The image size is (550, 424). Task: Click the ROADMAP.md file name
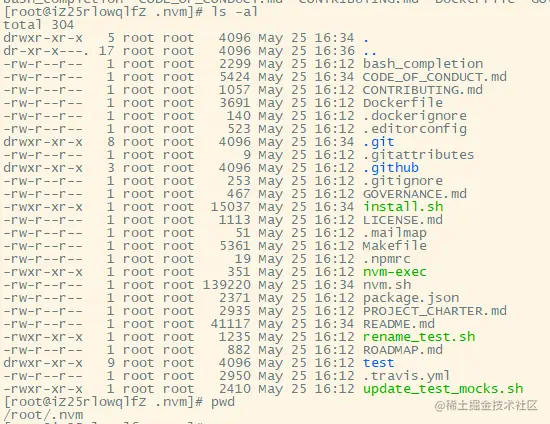pyautogui.click(x=403, y=350)
